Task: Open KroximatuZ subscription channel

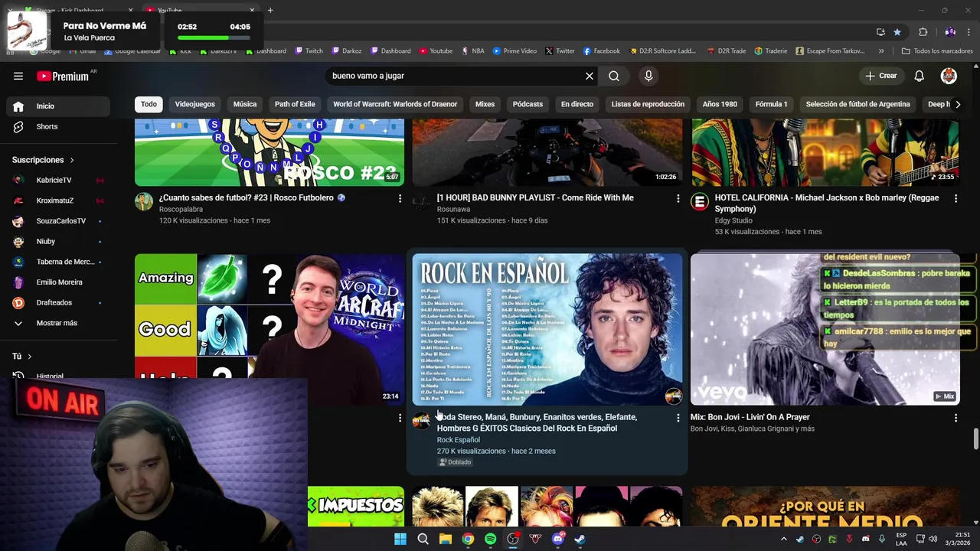Action: (58, 201)
